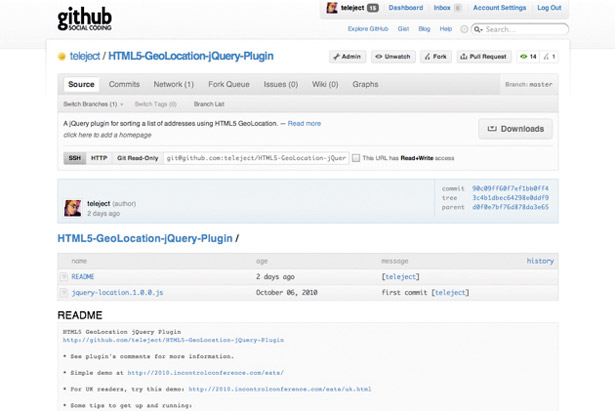
Task: Expand Switch Tags (0) dropdown
Action: pyautogui.click(x=156, y=104)
